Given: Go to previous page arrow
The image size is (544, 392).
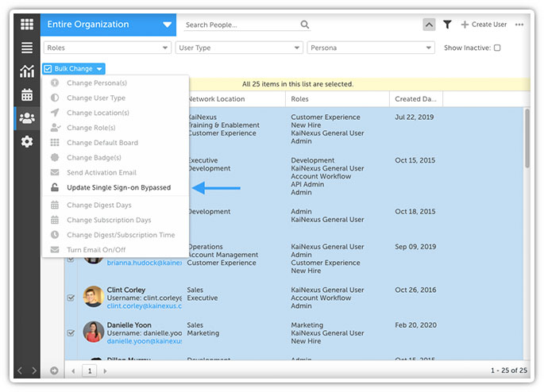Looking at the screenshot, I should point(73,371).
